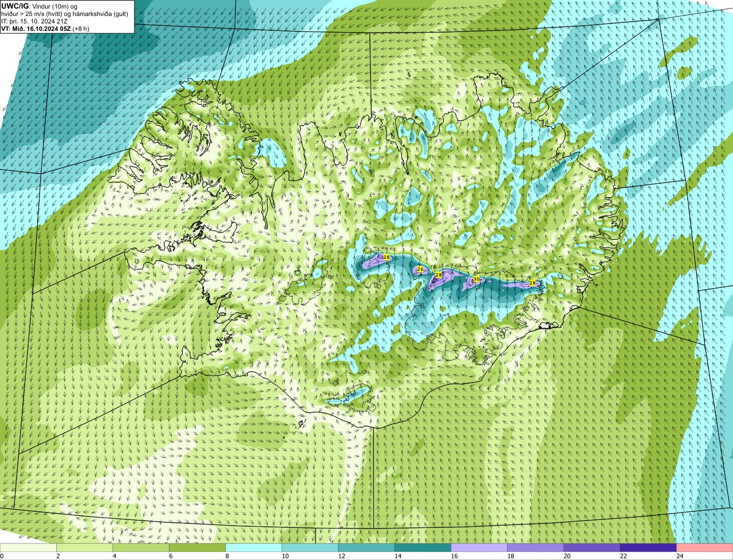Click the legend scale label 8

point(226,556)
